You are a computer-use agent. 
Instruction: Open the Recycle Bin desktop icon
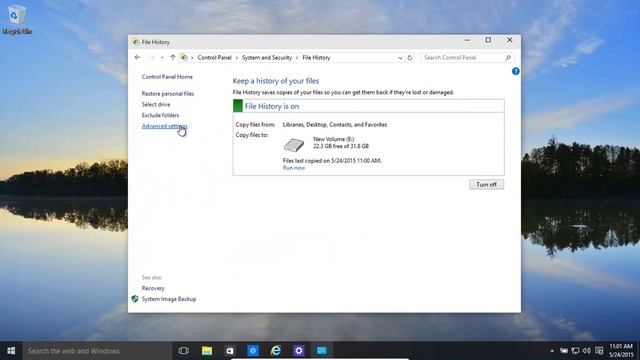(17, 19)
